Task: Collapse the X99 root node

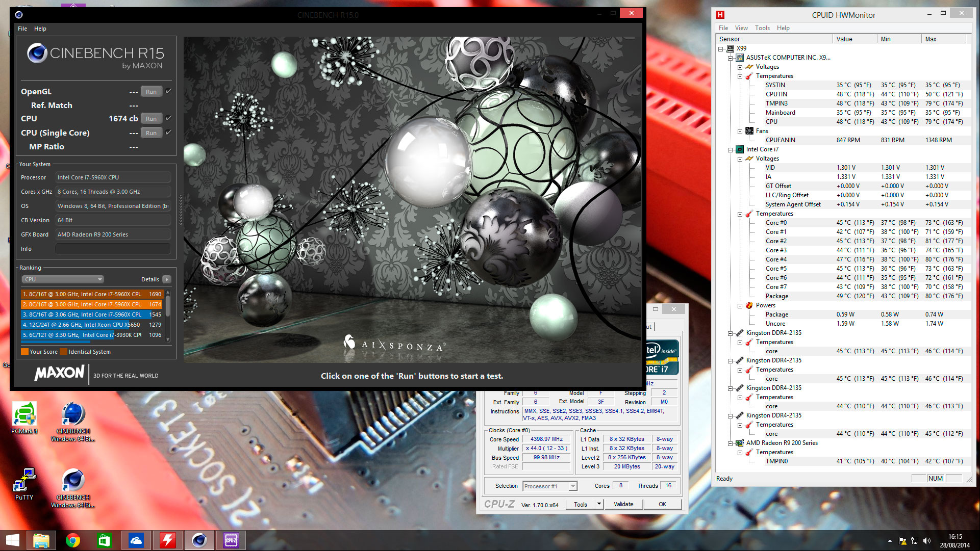Action: point(721,49)
